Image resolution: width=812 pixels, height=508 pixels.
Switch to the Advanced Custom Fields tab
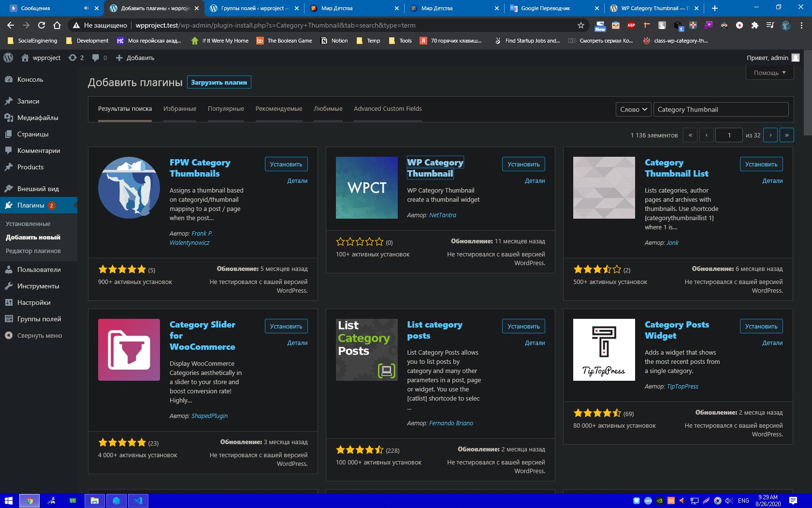pos(388,108)
